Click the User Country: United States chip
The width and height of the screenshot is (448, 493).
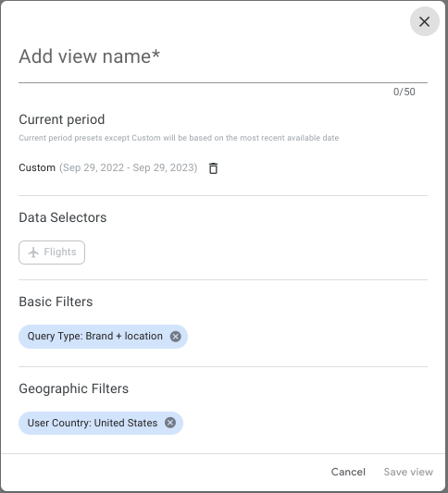(101, 423)
